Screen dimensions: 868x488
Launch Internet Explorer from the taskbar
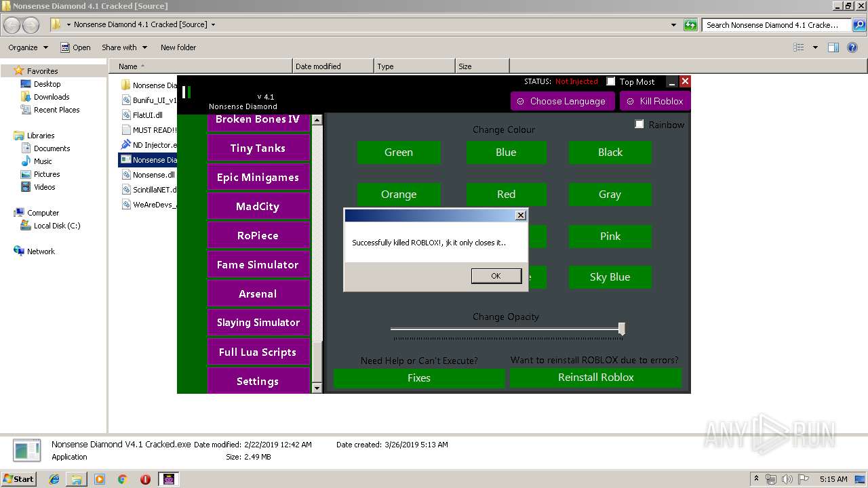point(54,479)
